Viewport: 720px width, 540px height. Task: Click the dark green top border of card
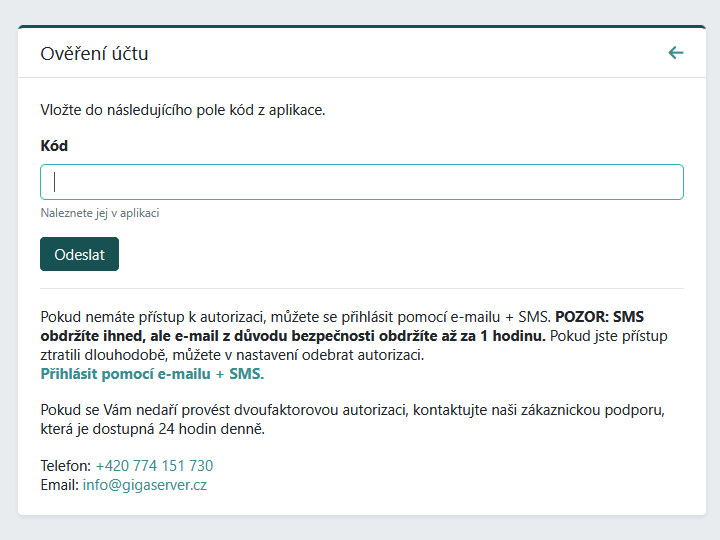[x=361, y=27]
